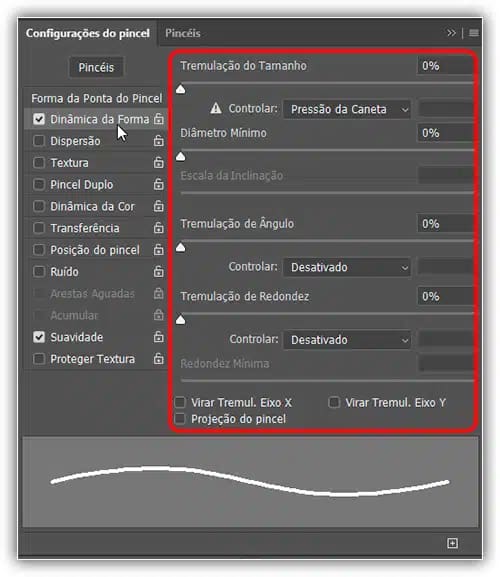The image size is (500, 577).
Task: Select the Textura label
Action: pyautogui.click(x=69, y=163)
